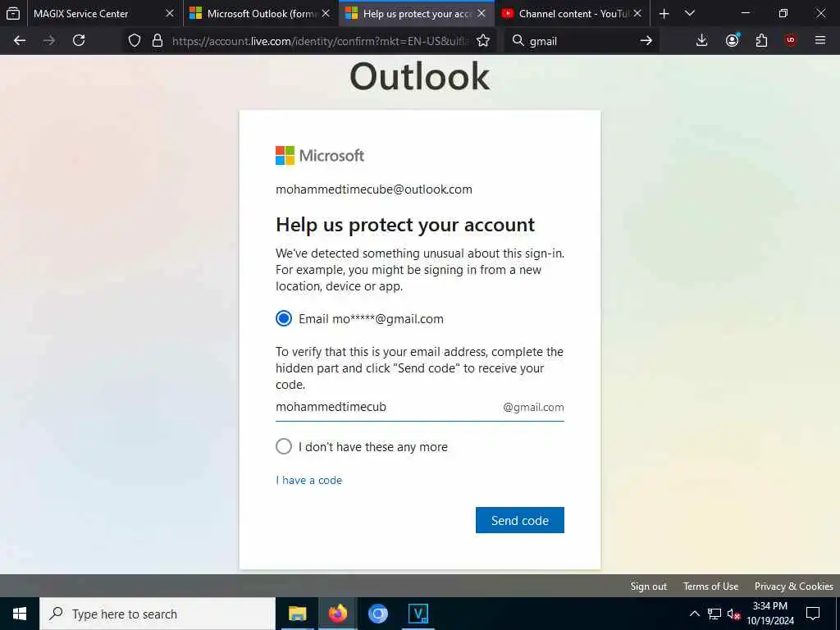Expand the list all tabs chevron
Viewport: 840px width, 630px height.
click(x=690, y=13)
